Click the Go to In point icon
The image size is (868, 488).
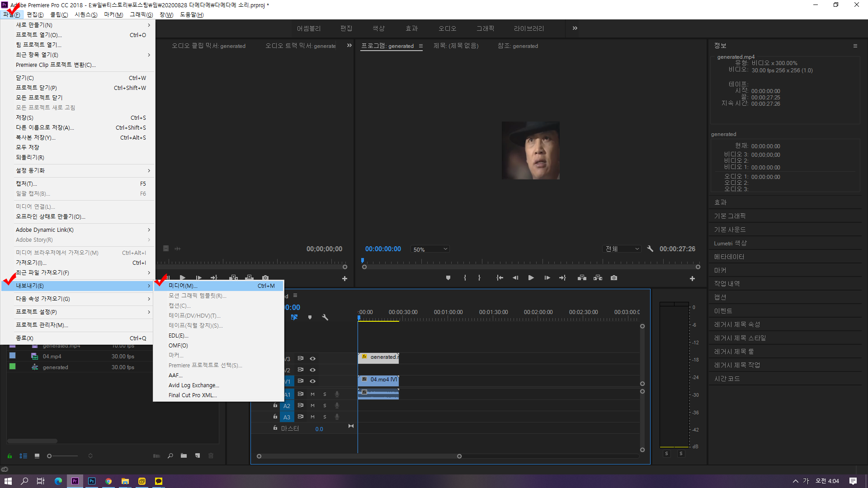(x=500, y=278)
